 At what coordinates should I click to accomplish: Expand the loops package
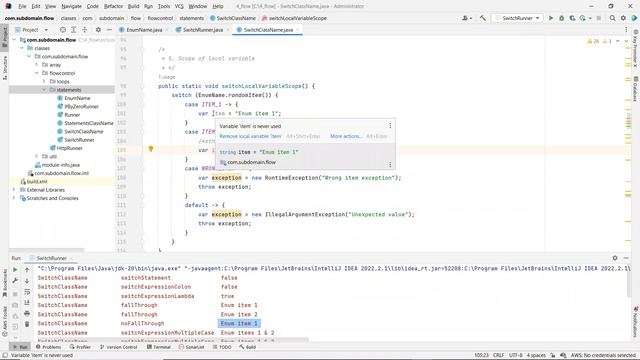[44, 82]
